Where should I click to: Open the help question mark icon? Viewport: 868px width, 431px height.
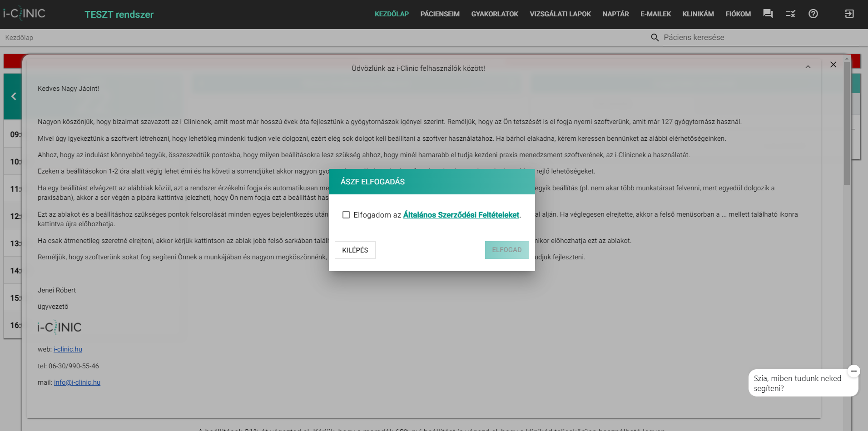pyautogui.click(x=813, y=14)
